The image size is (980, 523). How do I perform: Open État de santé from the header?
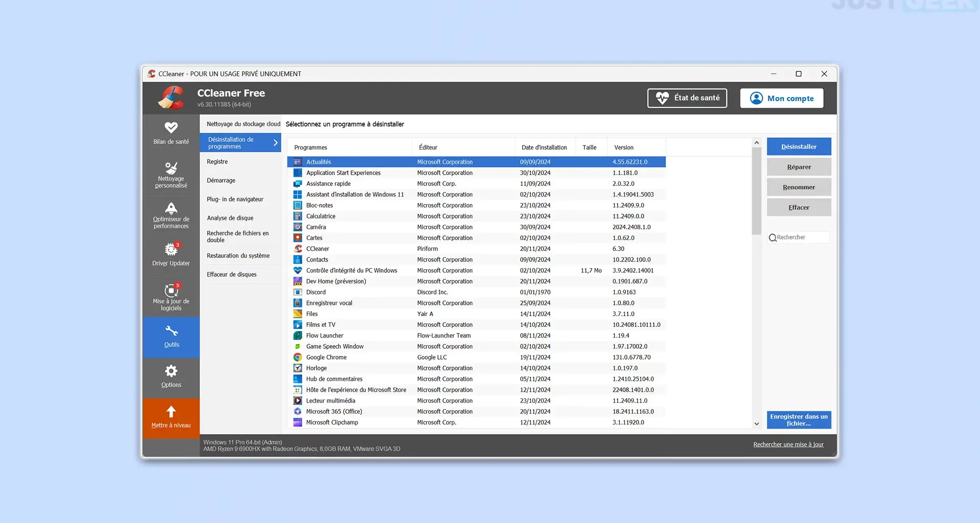point(687,98)
